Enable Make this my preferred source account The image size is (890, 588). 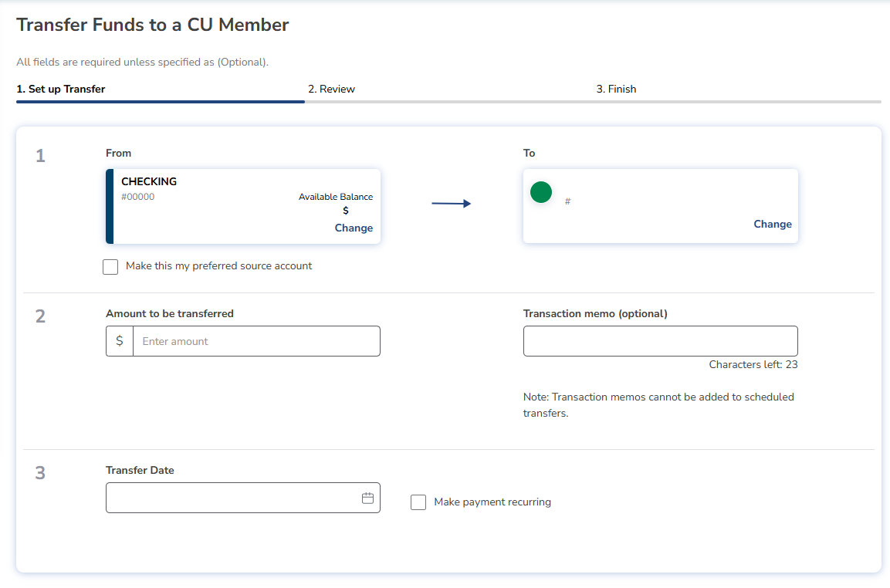click(x=110, y=266)
